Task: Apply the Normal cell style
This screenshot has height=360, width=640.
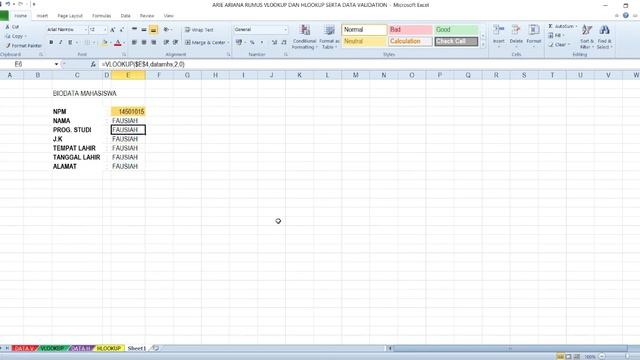Action: coord(364,30)
